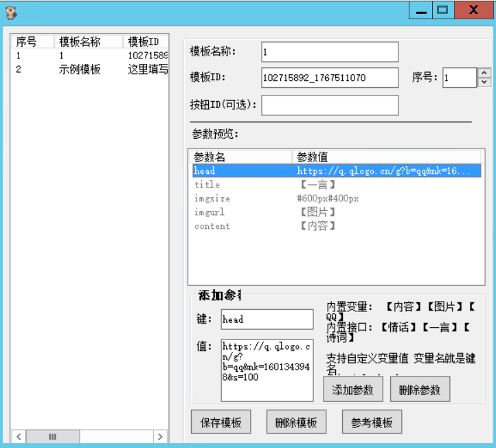
Task: Click the 添加参数 button
Action: click(x=352, y=390)
